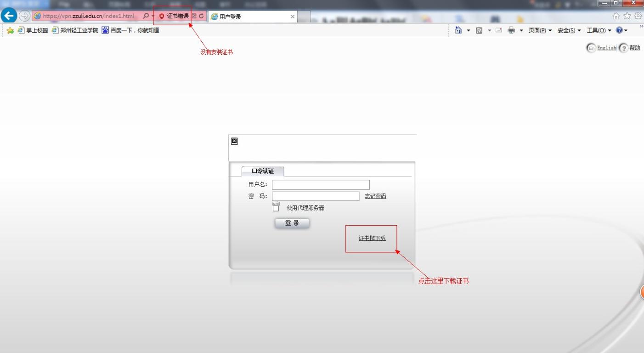Click the soft keyboard icon under password

click(x=276, y=203)
